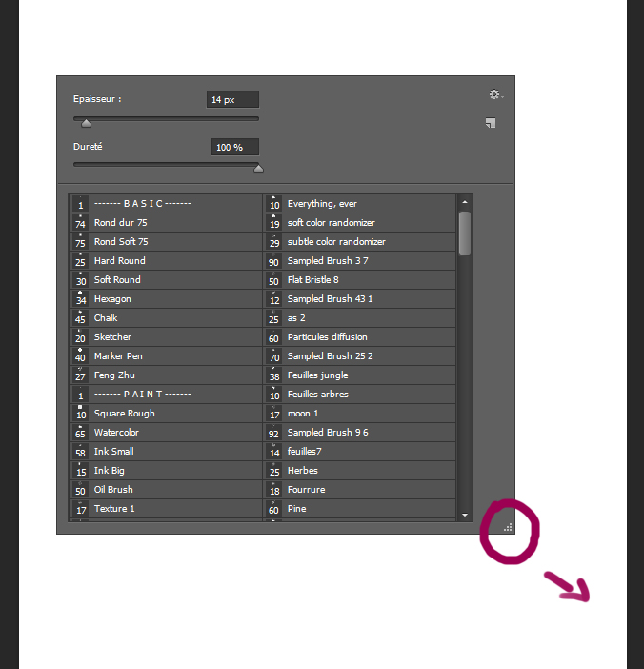Pick the Feuilles jungle brush
Viewport: 644px width, 669px height.
[x=317, y=375]
